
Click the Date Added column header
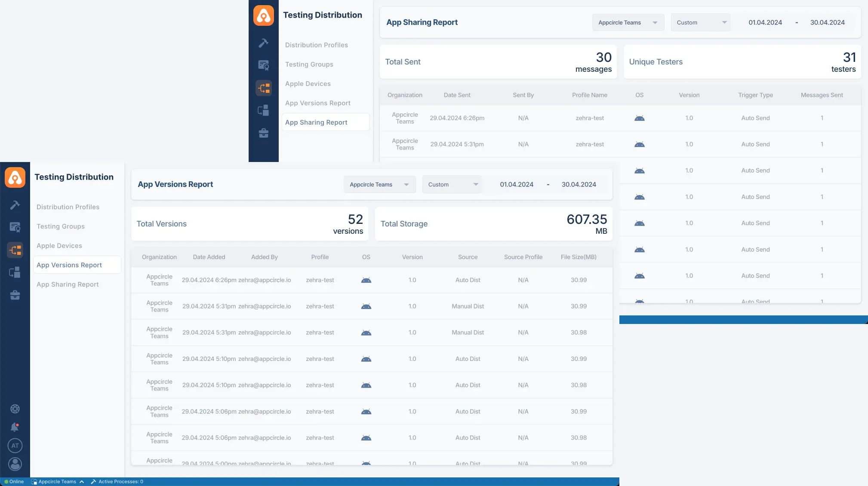(x=209, y=257)
